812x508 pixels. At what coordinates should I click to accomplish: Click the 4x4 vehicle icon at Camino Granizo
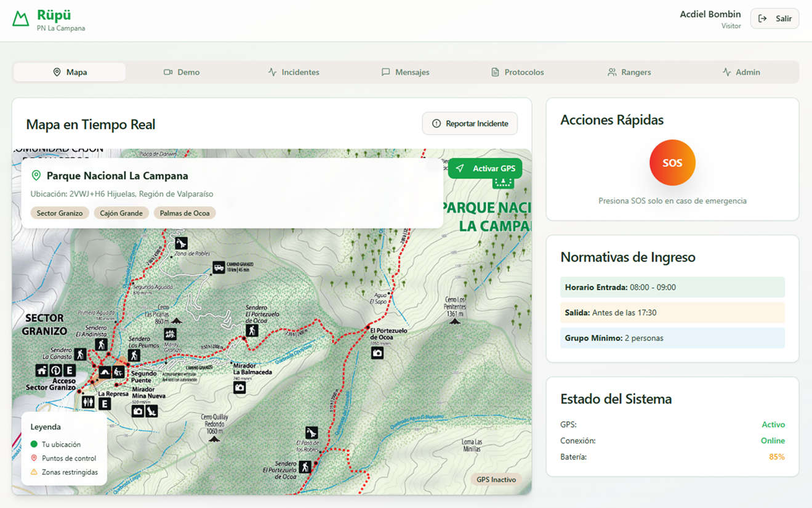click(x=219, y=267)
